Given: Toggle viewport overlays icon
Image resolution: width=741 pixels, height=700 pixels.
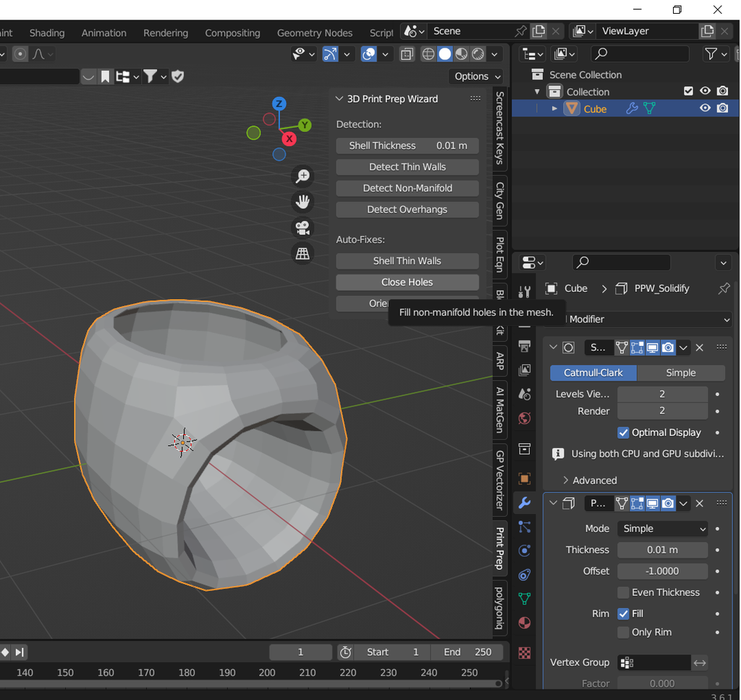Looking at the screenshot, I should tap(368, 54).
